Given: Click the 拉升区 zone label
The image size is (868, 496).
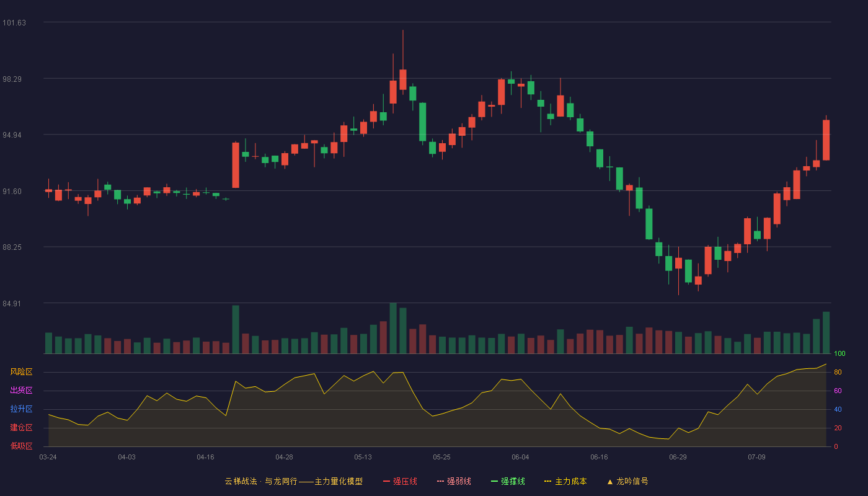Looking at the screenshot, I should point(21,409).
